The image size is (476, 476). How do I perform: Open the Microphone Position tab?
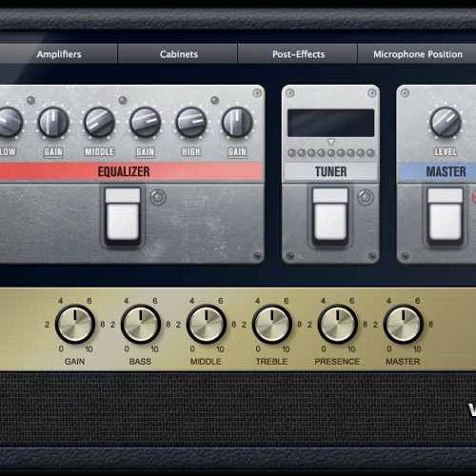click(x=418, y=54)
